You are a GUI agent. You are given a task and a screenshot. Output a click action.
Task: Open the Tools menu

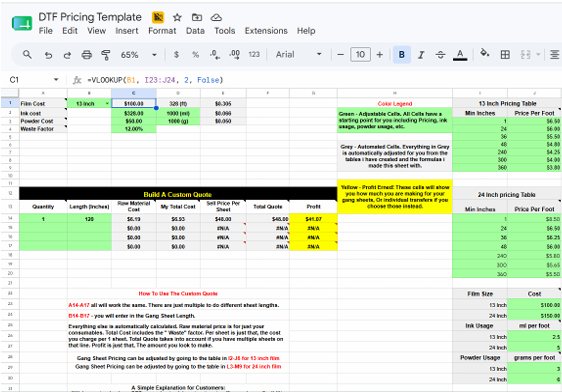coord(225,31)
